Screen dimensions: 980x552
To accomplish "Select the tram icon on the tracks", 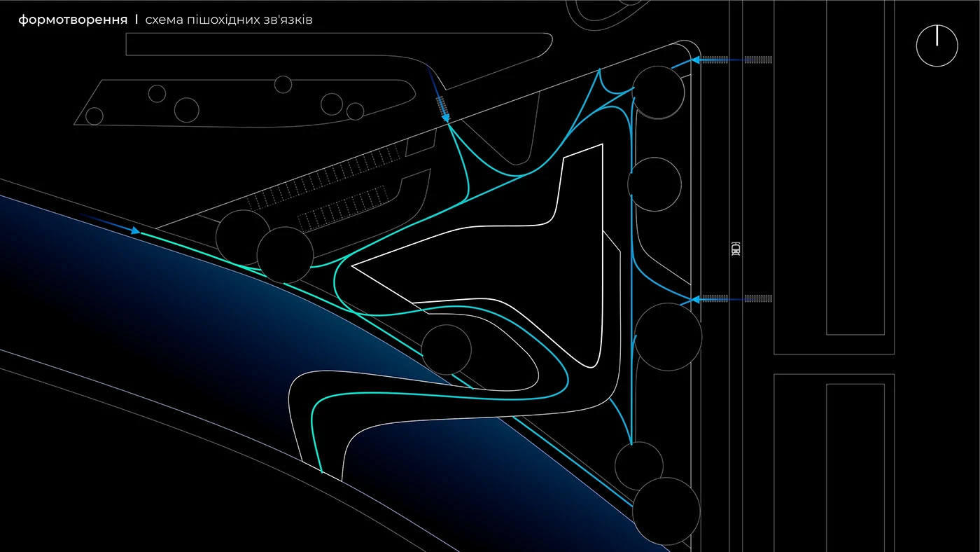I will pyautogui.click(x=735, y=248).
